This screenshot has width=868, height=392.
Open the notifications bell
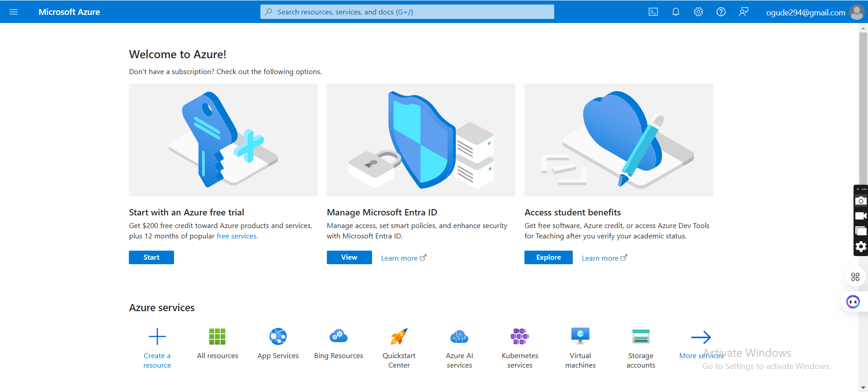click(x=676, y=12)
